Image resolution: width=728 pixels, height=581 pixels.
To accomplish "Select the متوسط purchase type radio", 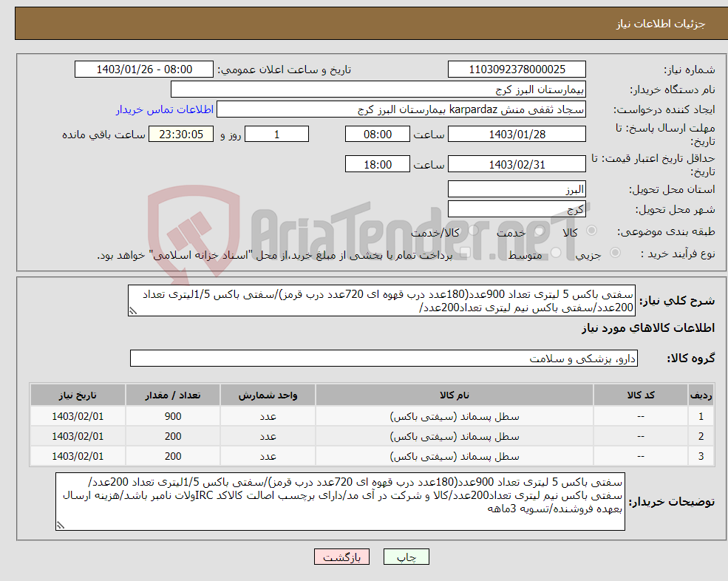I will pyautogui.click(x=556, y=253).
